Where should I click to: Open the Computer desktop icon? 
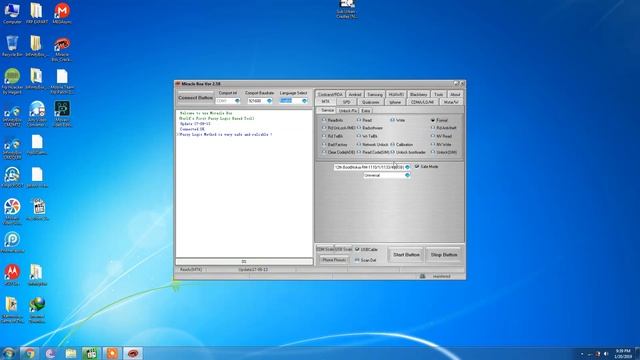tap(12, 12)
